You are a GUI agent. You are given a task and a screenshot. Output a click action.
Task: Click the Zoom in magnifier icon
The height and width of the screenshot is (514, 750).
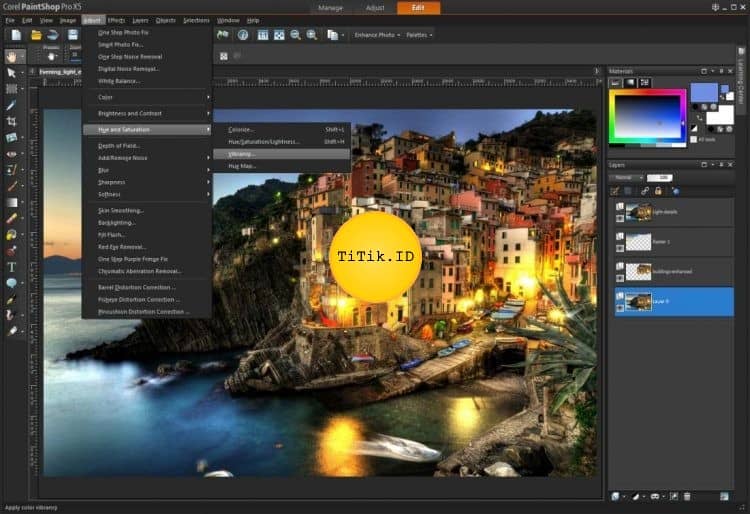[312, 35]
